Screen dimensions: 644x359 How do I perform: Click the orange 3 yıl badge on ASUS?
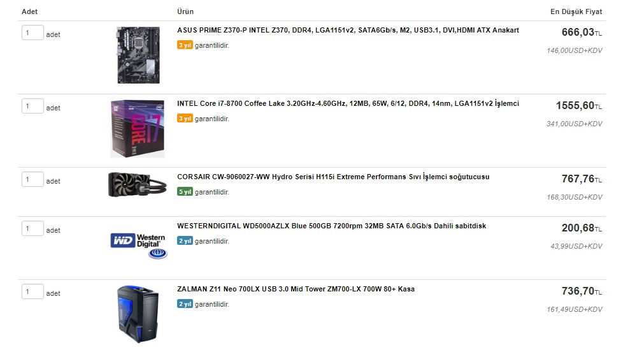click(185, 45)
